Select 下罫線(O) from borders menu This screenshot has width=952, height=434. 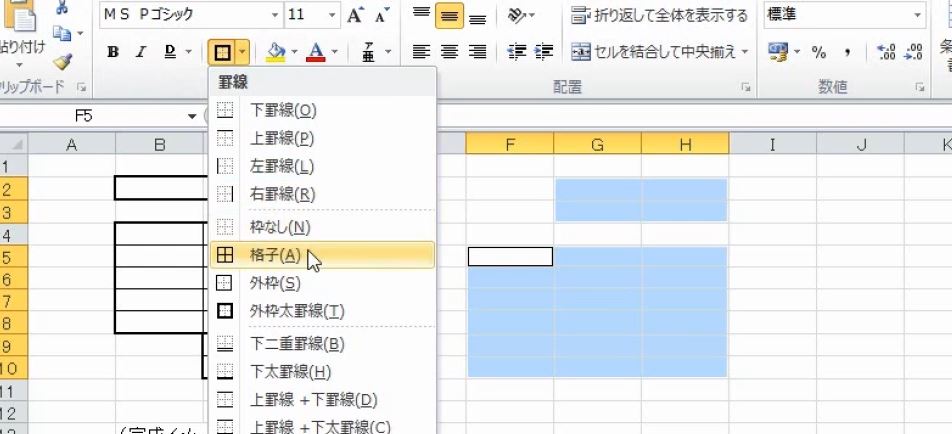click(322, 110)
